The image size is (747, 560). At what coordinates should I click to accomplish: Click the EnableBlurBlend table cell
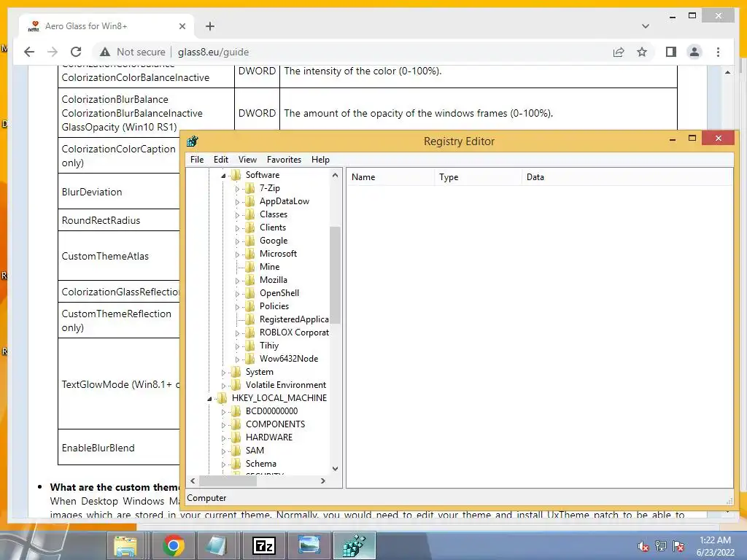click(119, 447)
